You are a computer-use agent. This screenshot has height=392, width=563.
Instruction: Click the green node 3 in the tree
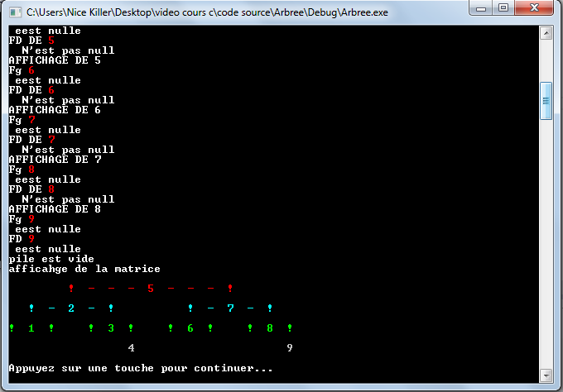(x=111, y=328)
